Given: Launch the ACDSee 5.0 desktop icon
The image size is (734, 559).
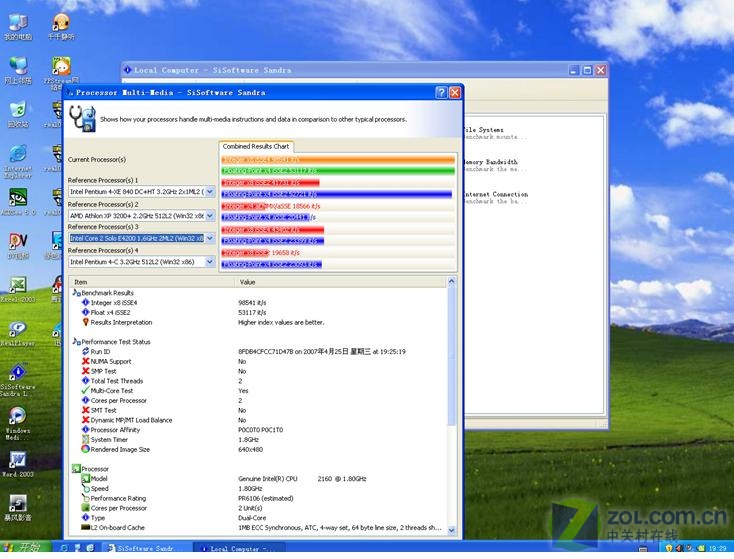Looking at the screenshot, I should pos(18,201).
